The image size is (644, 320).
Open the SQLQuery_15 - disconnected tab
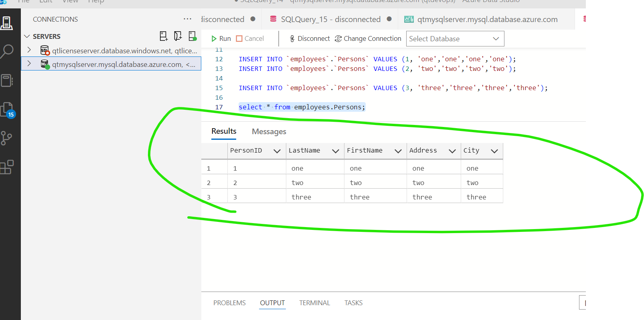[x=330, y=19]
